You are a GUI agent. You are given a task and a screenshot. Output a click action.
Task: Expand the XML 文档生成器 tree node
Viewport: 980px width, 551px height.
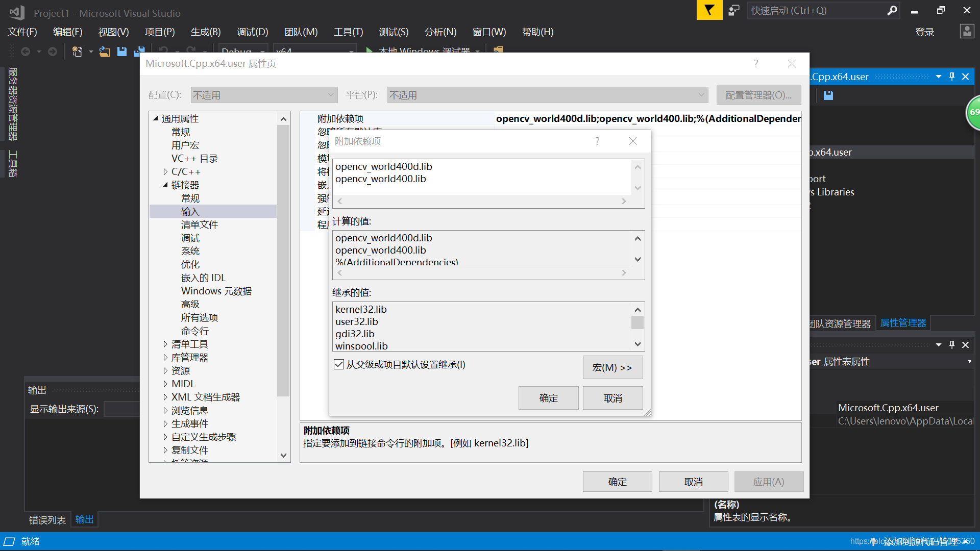(165, 397)
